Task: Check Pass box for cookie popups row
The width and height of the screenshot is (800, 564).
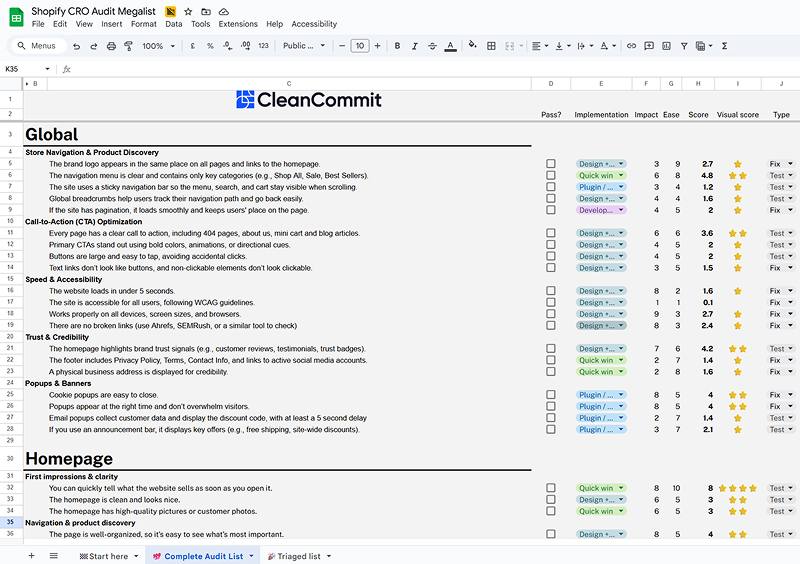Action: pyautogui.click(x=550, y=395)
